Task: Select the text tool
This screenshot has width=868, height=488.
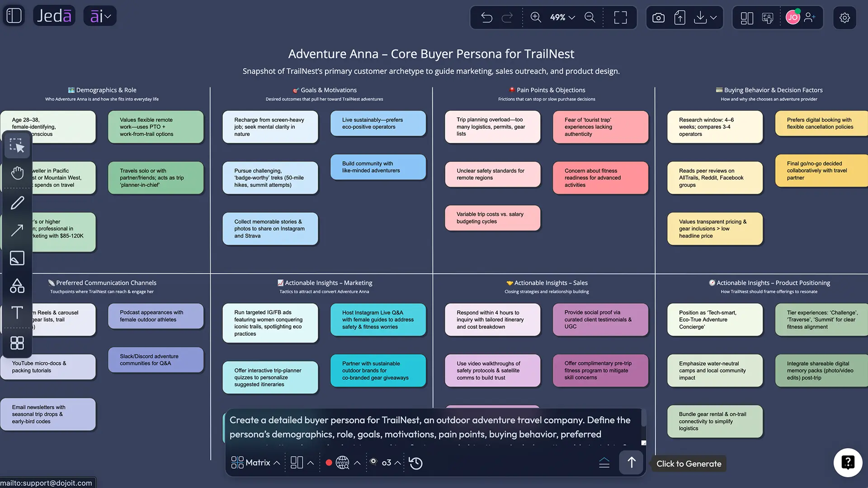Action: pyautogui.click(x=17, y=313)
